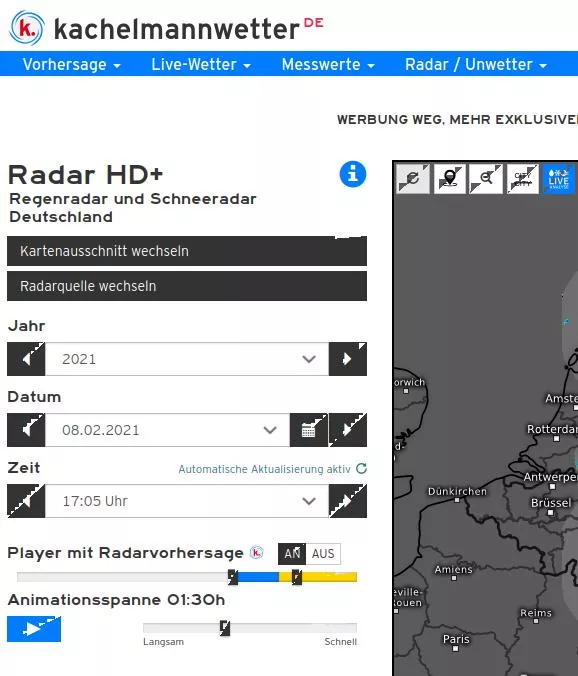Image resolution: width=578 pixels, height=676 pixels.
Task: Switch radar forecast player to AUS
Action: pyautogui.click(x=323, y=554)
